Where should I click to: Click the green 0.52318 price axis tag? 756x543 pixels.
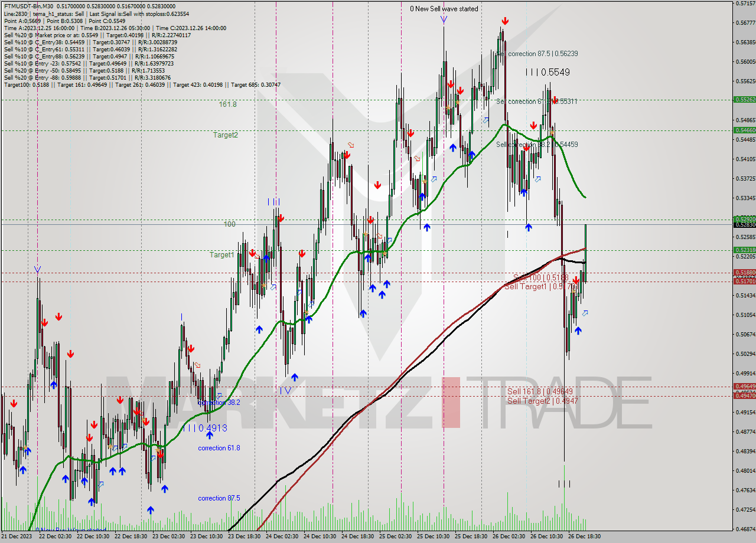coord(745,250)
